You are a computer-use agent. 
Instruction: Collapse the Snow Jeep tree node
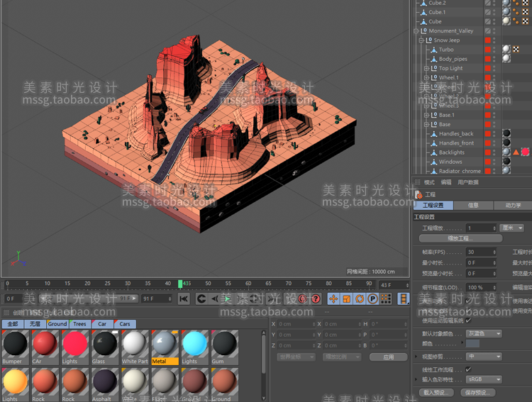click(421, 40)
